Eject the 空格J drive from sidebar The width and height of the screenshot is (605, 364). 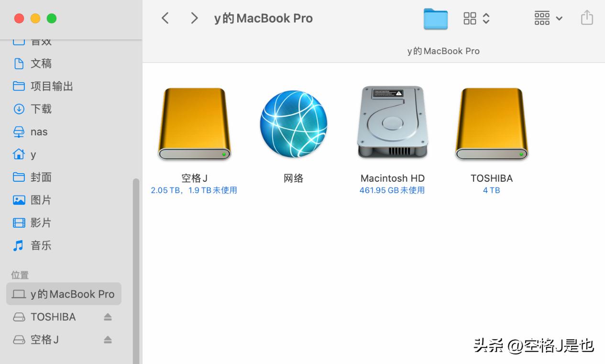(108, 340)
